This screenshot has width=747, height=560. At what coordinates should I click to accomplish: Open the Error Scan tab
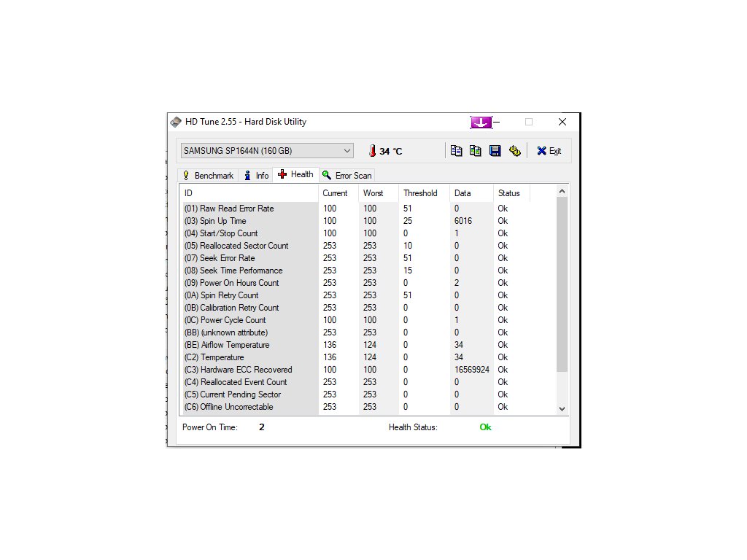tap(347, 176)
